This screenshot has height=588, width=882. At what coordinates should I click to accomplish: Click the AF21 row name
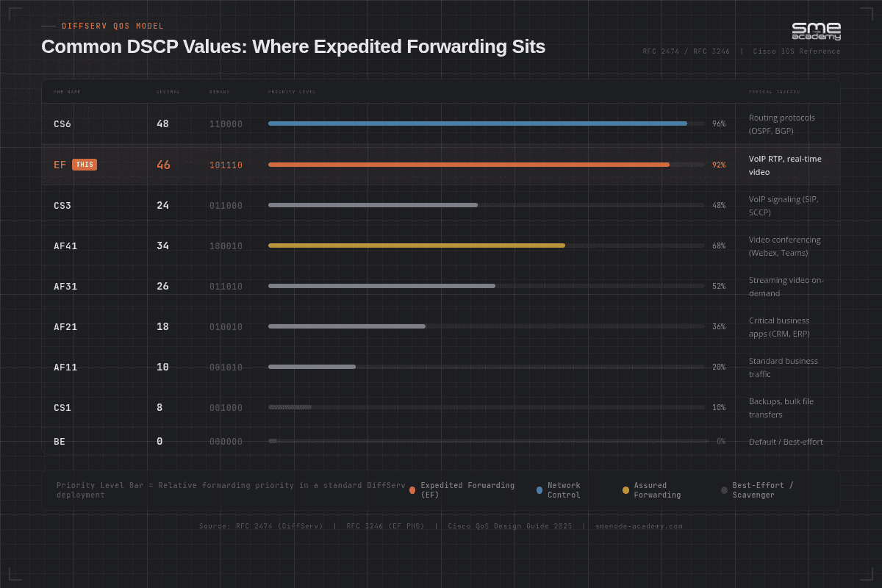tap(65, 326)
